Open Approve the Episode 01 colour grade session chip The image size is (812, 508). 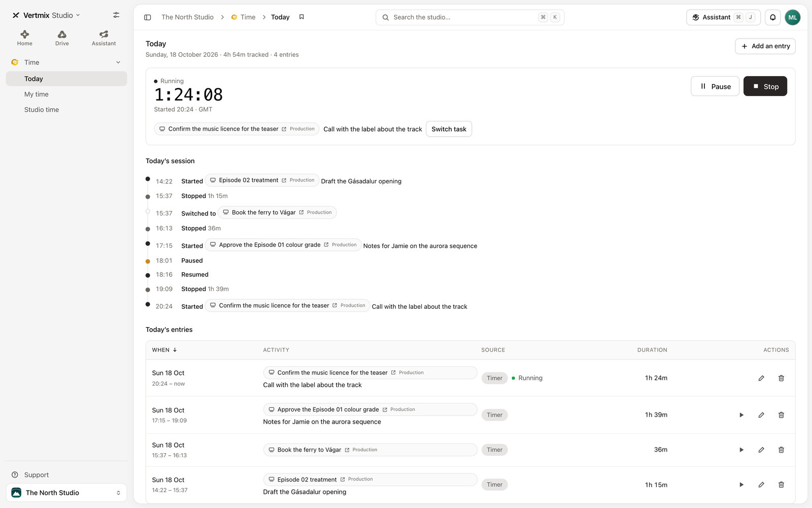click(x=283, y=245)
